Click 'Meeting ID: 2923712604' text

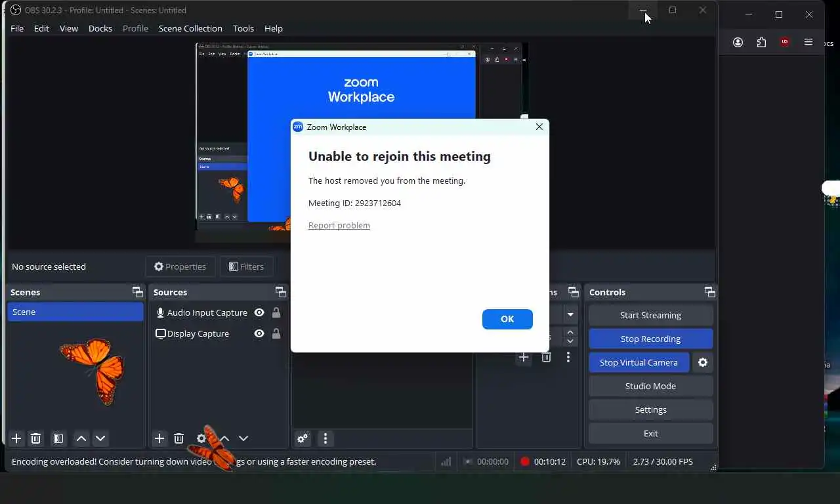[354, 203]
